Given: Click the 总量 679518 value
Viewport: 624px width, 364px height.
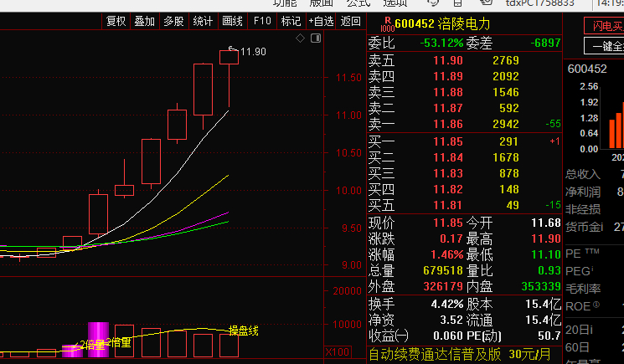Looking at the screenshot, I should coord(443,270).
